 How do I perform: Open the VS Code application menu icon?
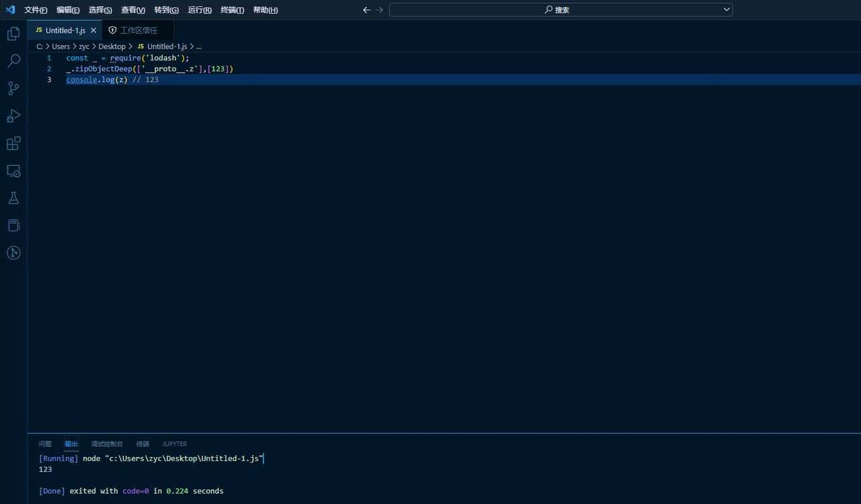(10, 9)
